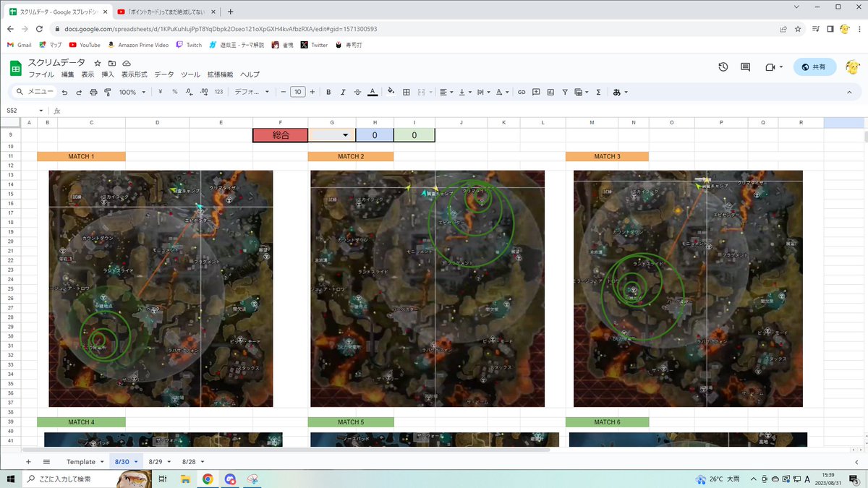Click the 共有 share button

tap(814, 67)
